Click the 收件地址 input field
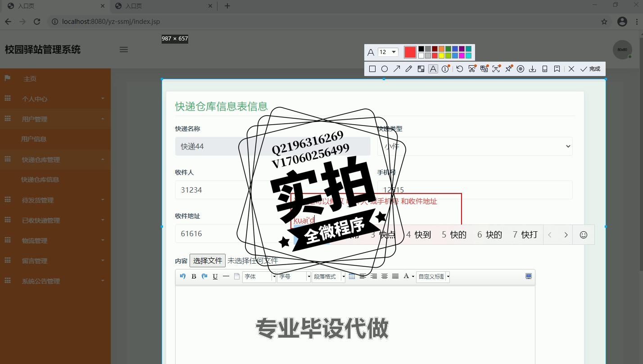643x364 pixels. pos(273,234)
